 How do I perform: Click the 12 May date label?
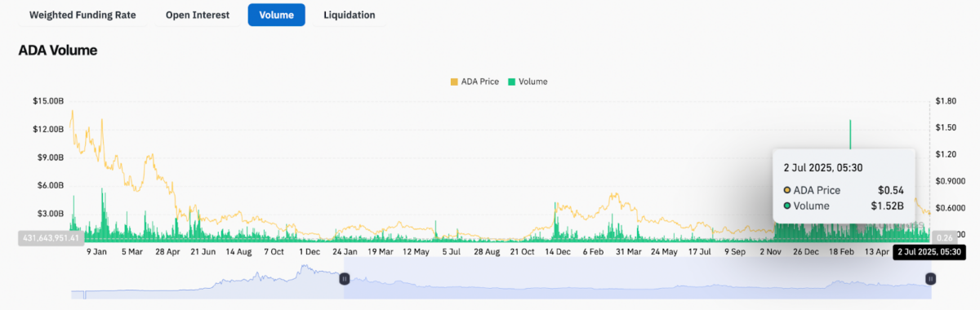click(416, 252)
